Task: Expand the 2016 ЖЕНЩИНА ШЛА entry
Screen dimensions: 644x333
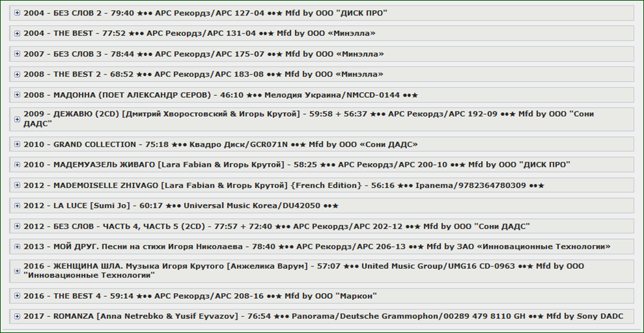Action: coord(17,271)
